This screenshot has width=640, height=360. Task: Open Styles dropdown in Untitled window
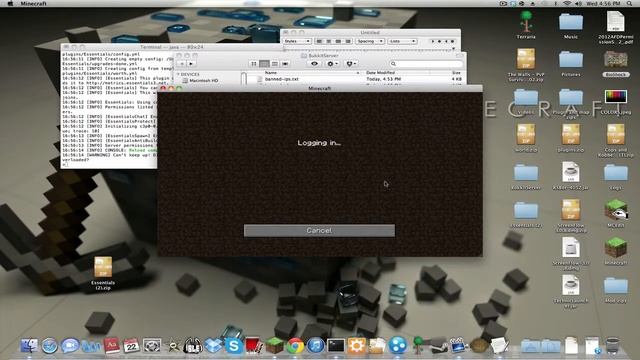pos(297,41)
